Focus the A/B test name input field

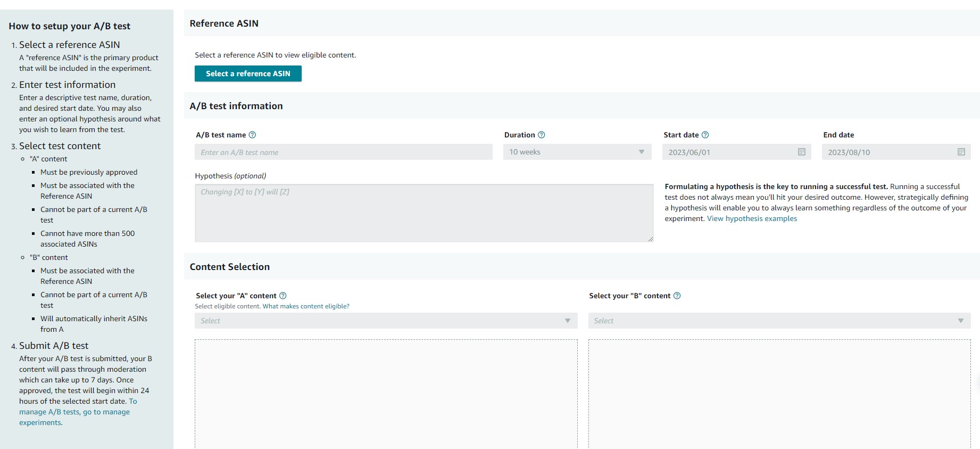pos(343,152)
